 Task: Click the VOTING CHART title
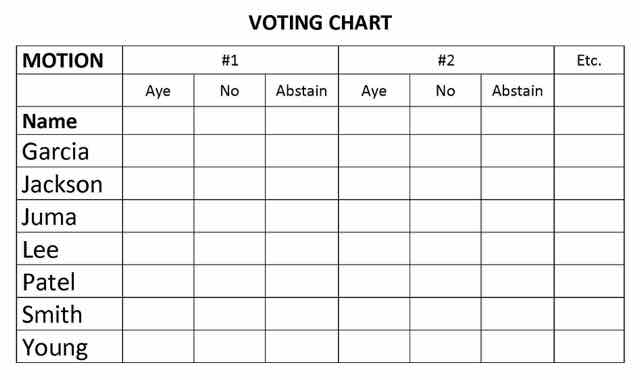[320, 22]
